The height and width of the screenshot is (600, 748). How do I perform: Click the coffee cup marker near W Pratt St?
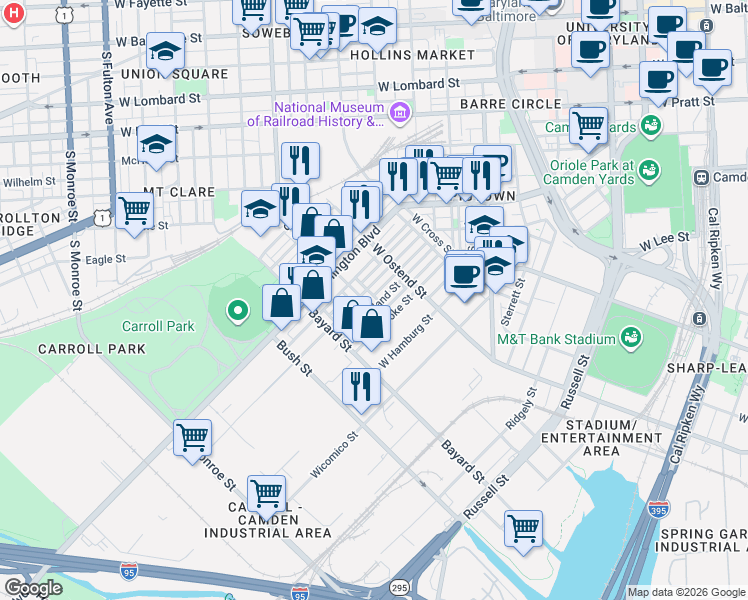tap(658, 82)
